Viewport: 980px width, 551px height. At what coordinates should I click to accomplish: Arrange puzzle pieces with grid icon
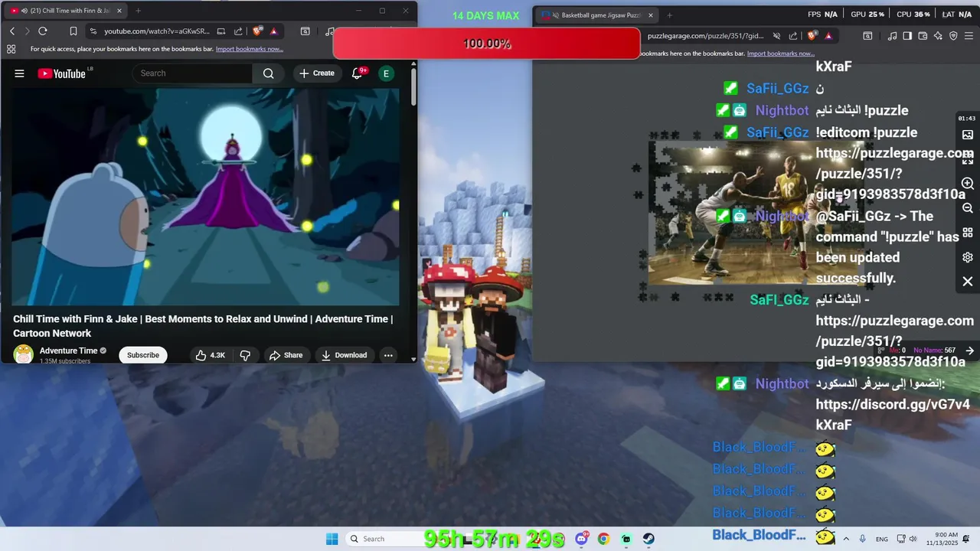(x=968, y=233)
